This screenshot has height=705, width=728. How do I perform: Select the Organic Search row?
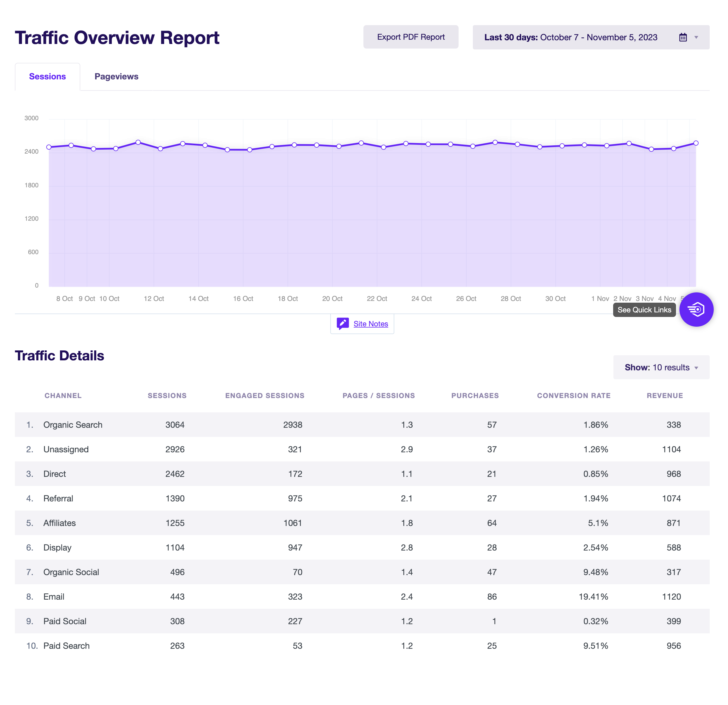73,425
